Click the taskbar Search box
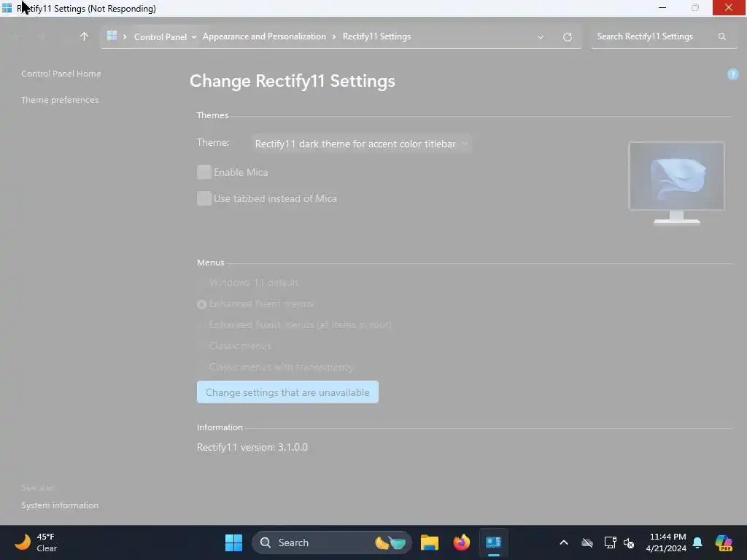The image size is (747, 560). (x=332, y=542)
